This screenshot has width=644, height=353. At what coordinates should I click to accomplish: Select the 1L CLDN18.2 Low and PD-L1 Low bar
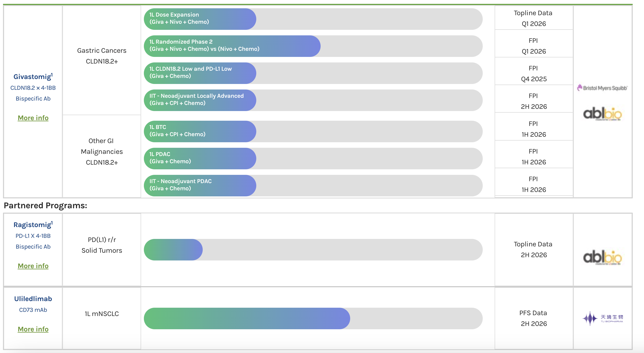200,73
